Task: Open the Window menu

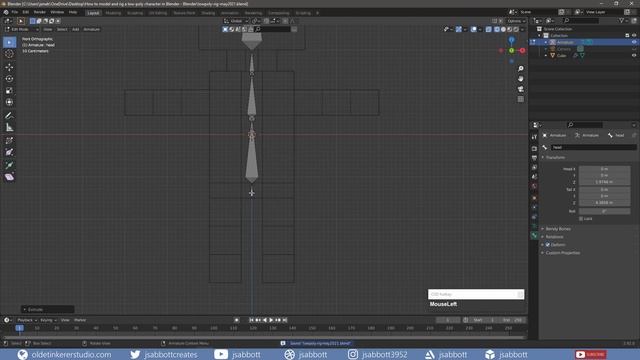Action: click(57, 12)
